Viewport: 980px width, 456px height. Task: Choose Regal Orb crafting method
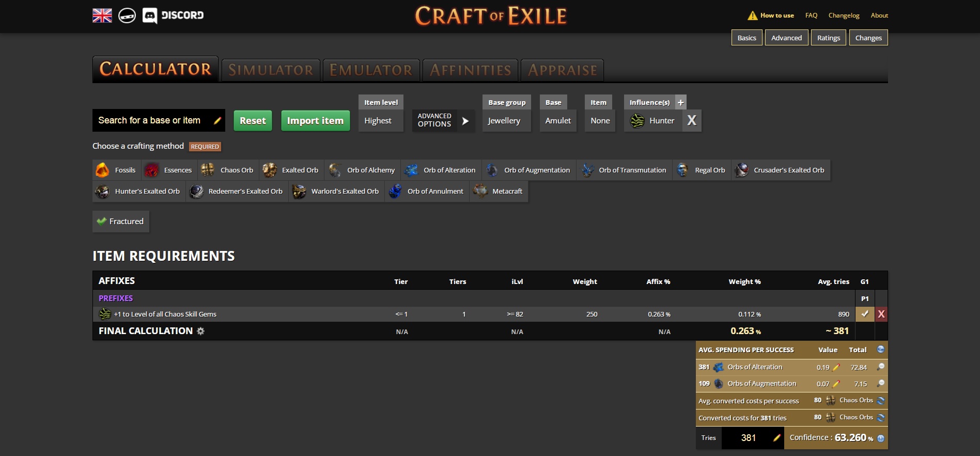coord(702,170)
